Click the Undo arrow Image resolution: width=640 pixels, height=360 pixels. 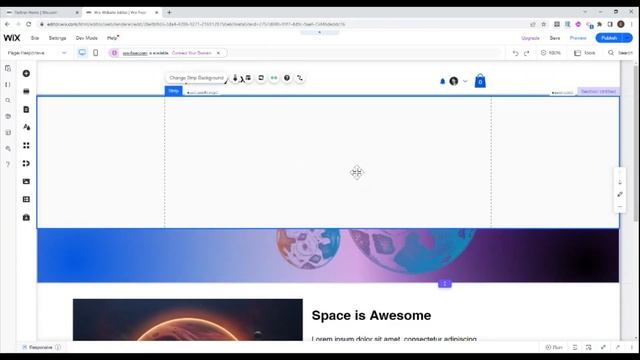click(x=516, y=53)
